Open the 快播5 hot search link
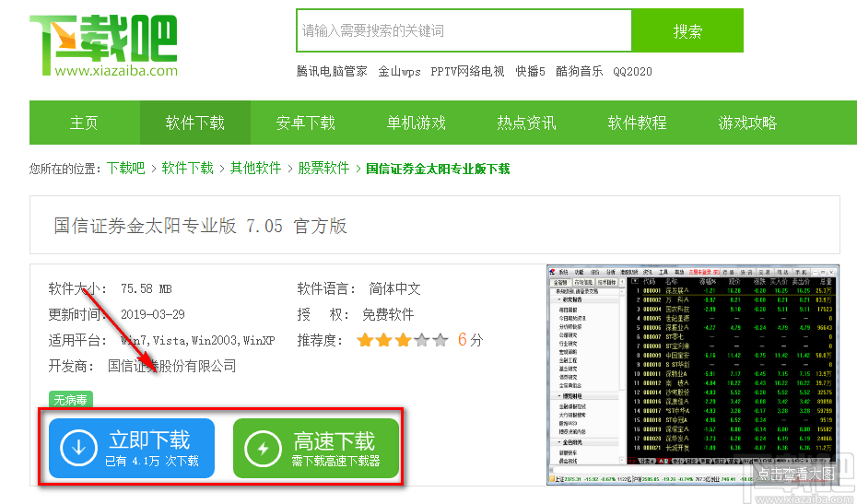Viewport: 857px width, 504px height. click(x=530, y=72)
